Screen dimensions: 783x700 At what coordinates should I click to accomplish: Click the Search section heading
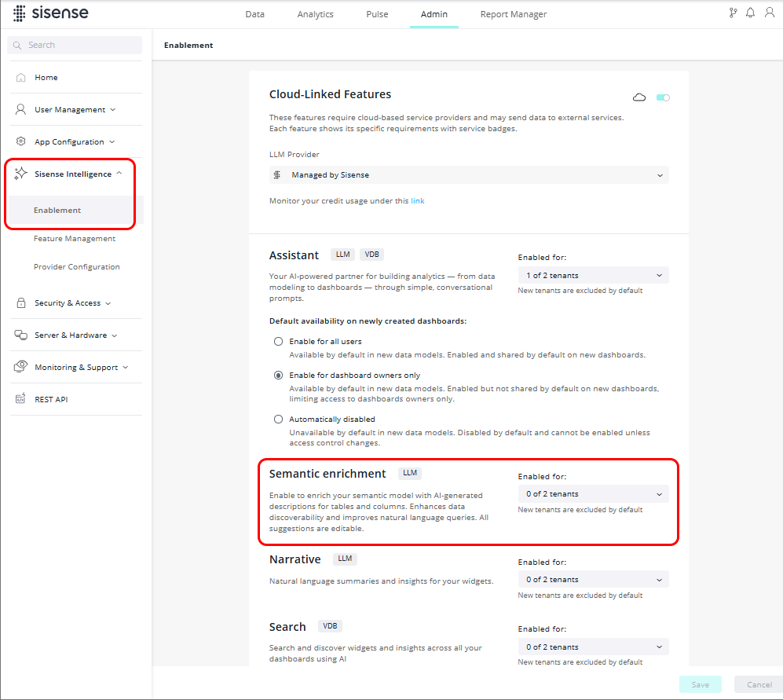tap(287, 627)
